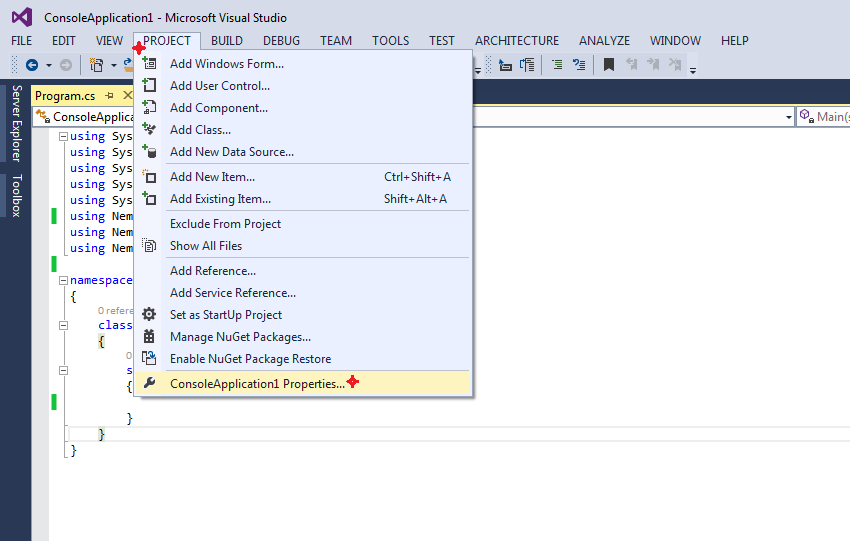Open the ANALYZE menu
The width and height of the screenshot is (850, 541).
pos(604,41)
